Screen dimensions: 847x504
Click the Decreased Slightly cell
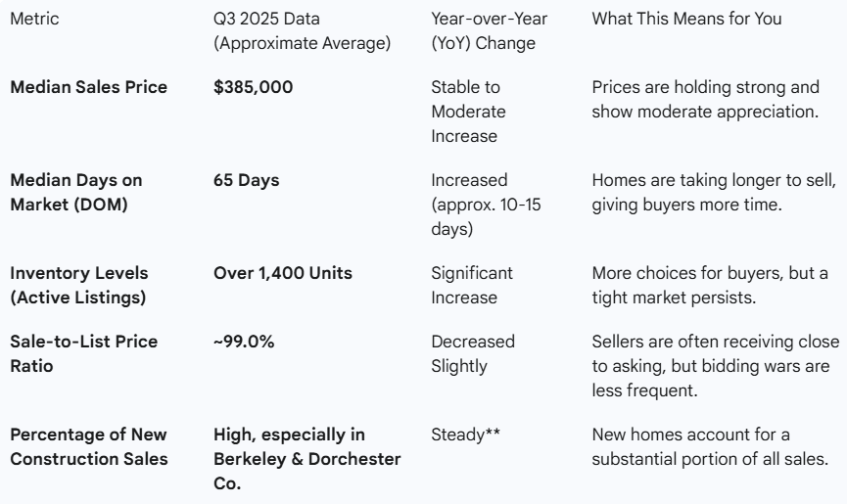473,353
